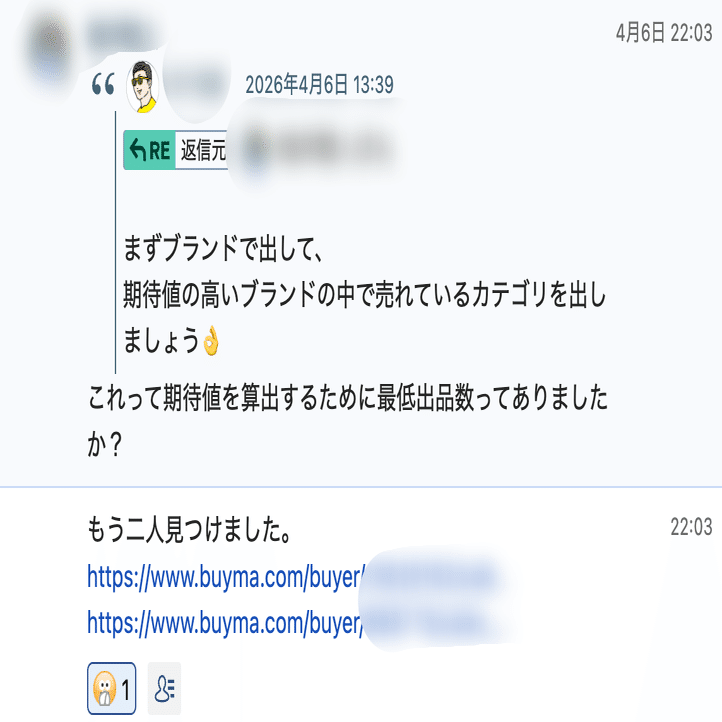
Task: Click the blurred name next to quoted avatar
Action: click(x=197, y=85)
